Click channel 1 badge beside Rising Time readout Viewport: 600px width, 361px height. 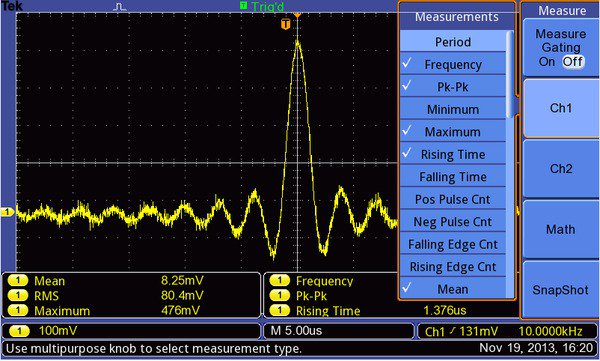tap(279, 310)
